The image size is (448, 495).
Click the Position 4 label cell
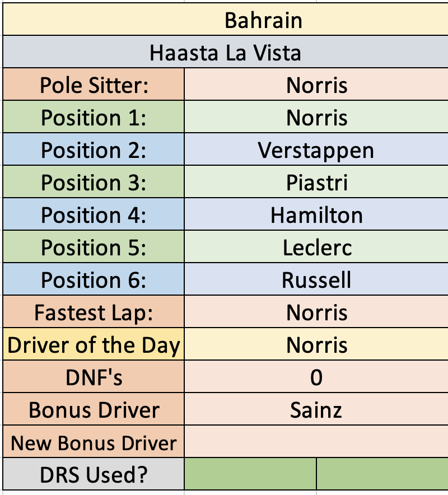pos(94,214)
